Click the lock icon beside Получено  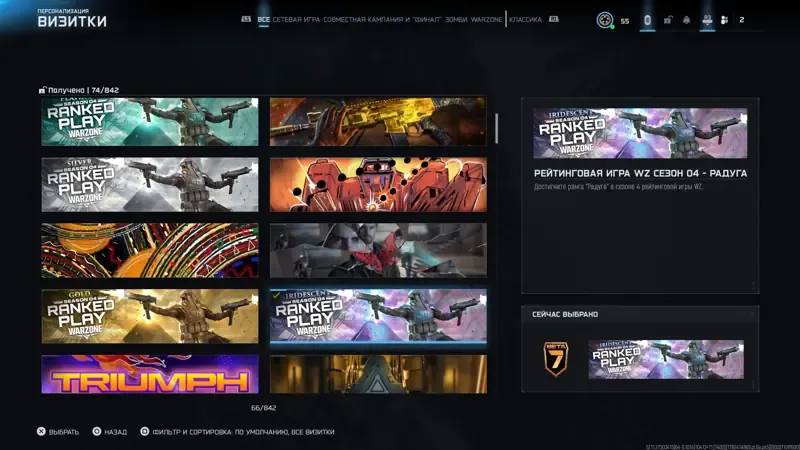42,90
